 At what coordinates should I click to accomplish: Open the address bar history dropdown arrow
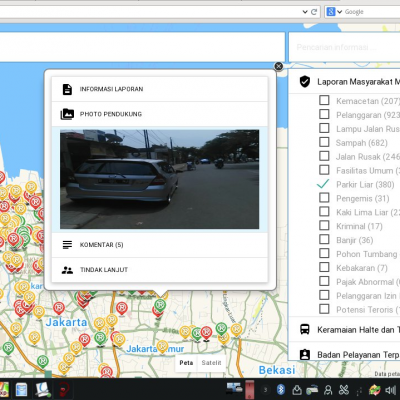[x=305, y=12]
